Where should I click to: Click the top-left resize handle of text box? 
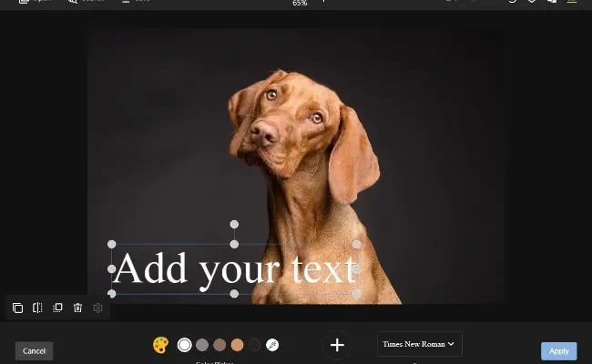tap(112, 245)
